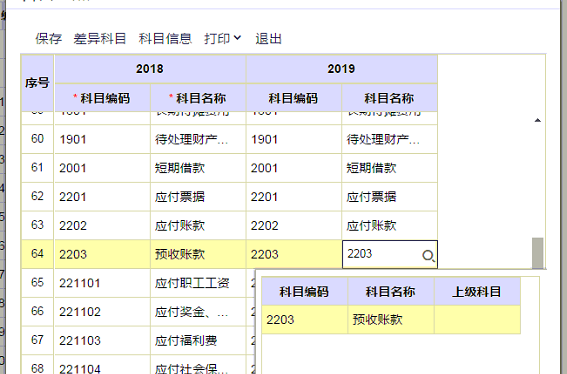The width and height of the screenshot is (567, 374).
Task: Select row number 66
Action: coord(37,312)
